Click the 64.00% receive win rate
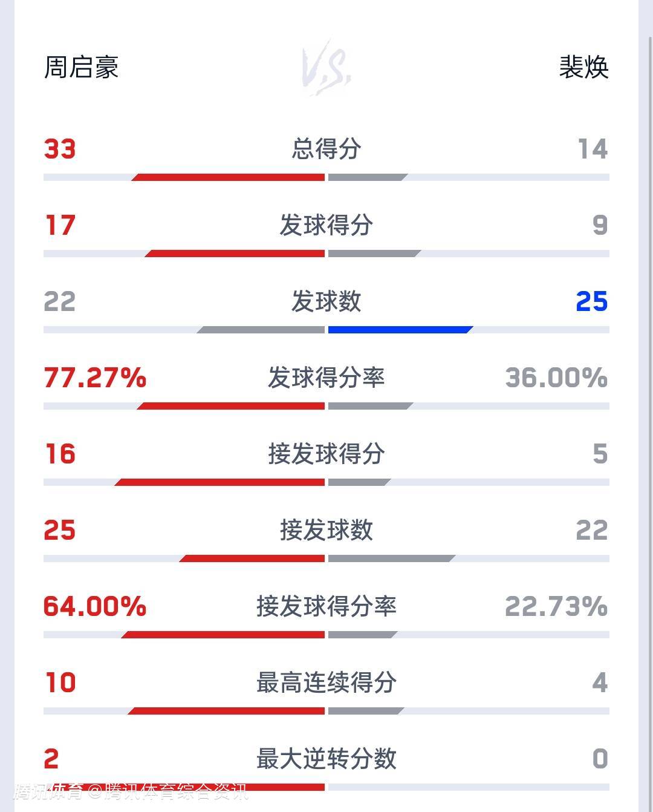 tap(95, 606)
